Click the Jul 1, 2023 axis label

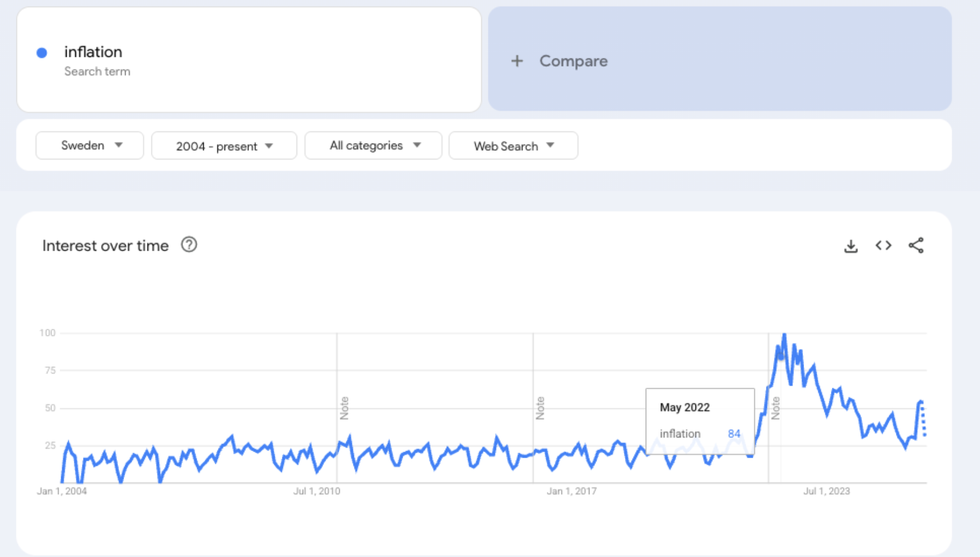tap(826, 491)
